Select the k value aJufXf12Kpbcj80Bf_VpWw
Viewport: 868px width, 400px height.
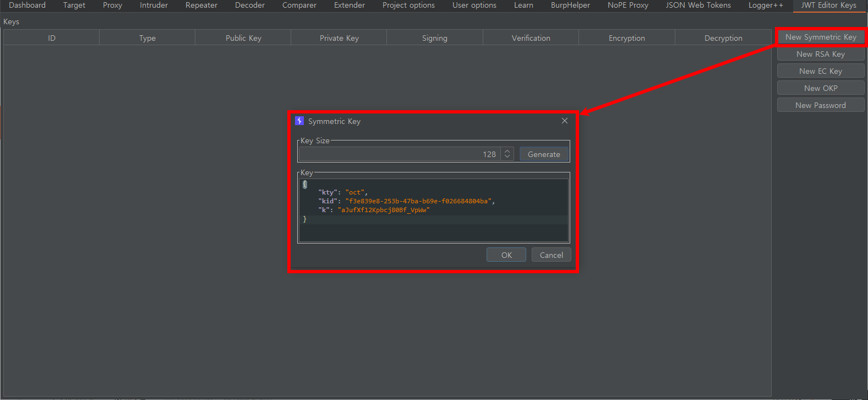click(x=384, y=210)
